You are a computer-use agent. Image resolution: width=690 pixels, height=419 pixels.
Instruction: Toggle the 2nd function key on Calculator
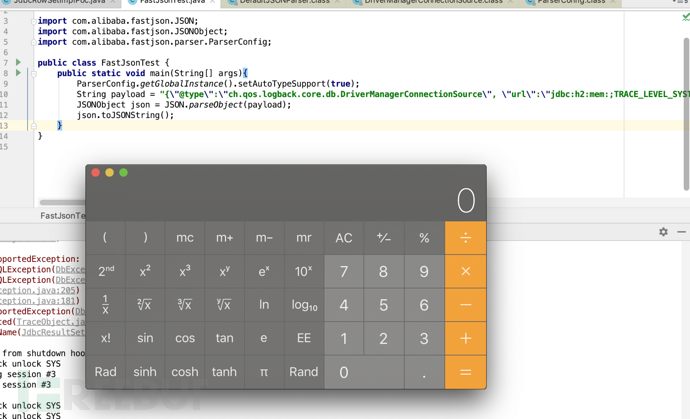point(106,271)
